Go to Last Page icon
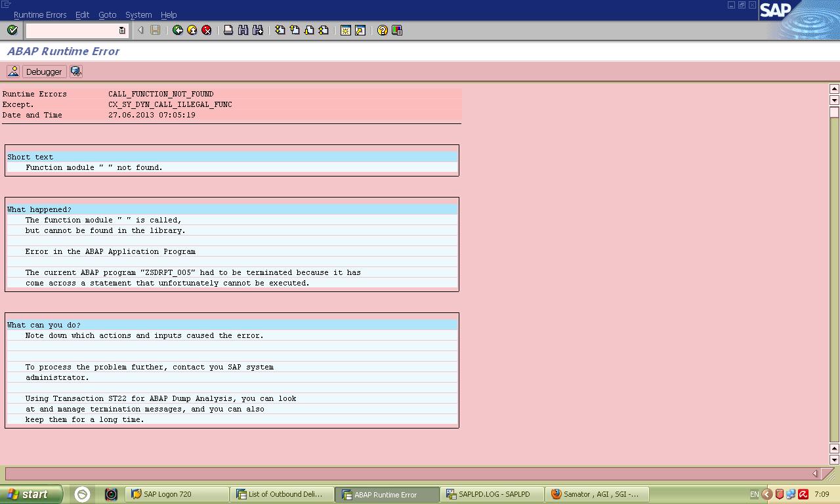The width and height of the screenshot is (840, 504). (x=324, y=30)
